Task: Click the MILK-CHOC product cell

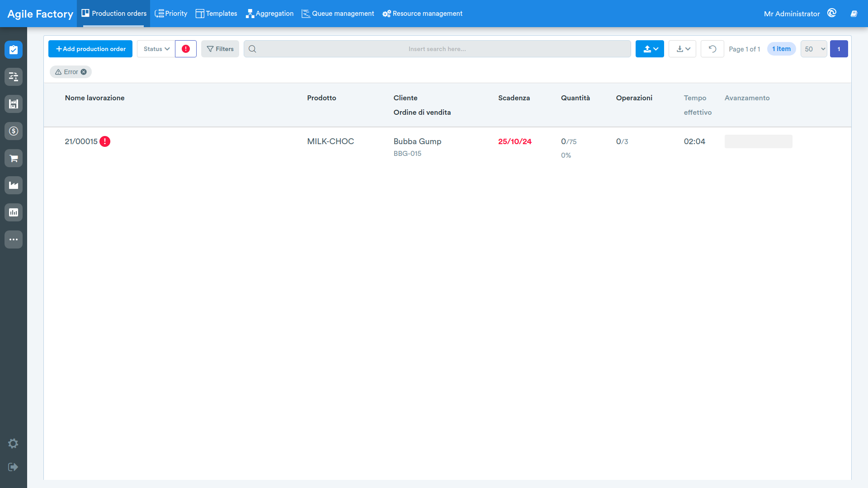Action: pyautogui.click(x=330, y=141)
